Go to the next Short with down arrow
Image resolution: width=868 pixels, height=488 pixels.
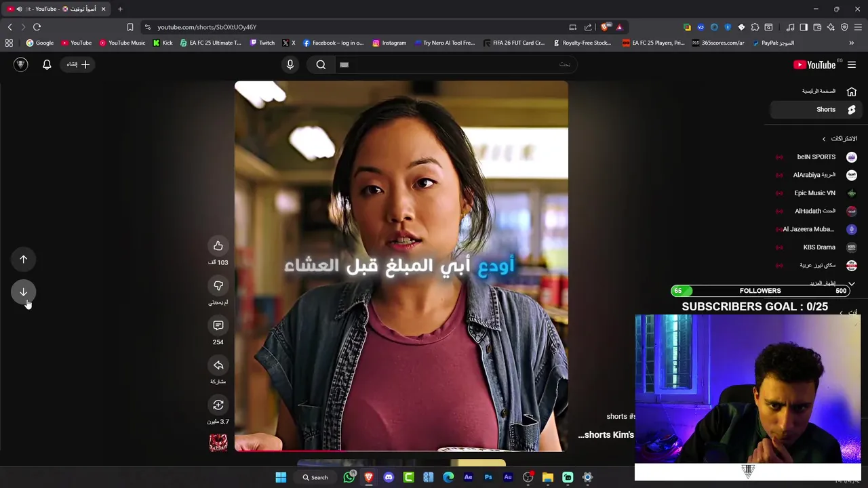pos(23,292)
